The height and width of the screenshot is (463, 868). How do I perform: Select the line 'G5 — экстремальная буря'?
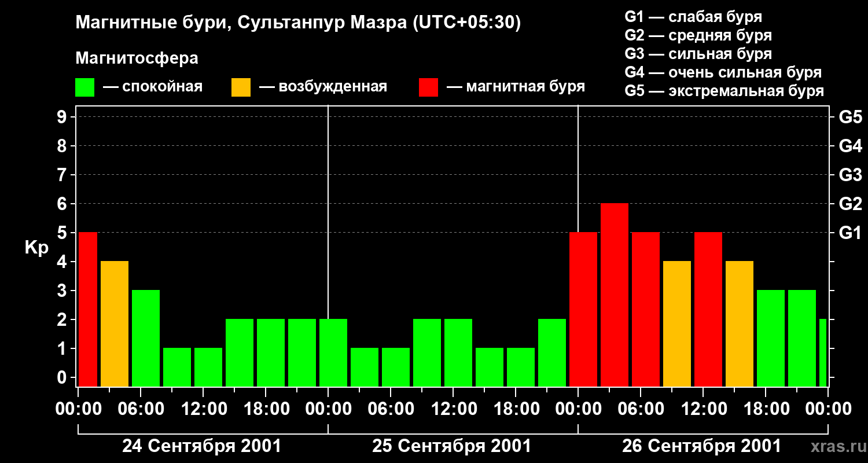coord(724,91)
